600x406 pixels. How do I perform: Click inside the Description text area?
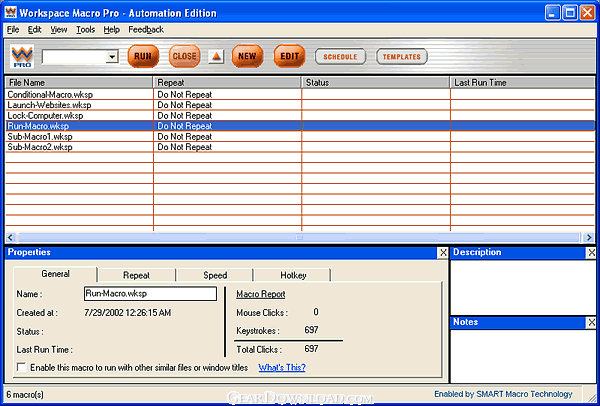[523, 287]
